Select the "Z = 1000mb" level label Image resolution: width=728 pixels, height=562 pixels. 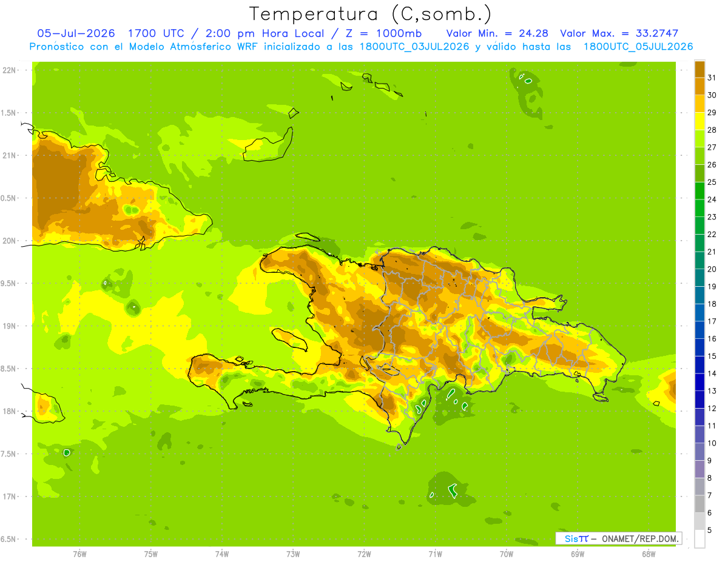(x=382, y=33)
